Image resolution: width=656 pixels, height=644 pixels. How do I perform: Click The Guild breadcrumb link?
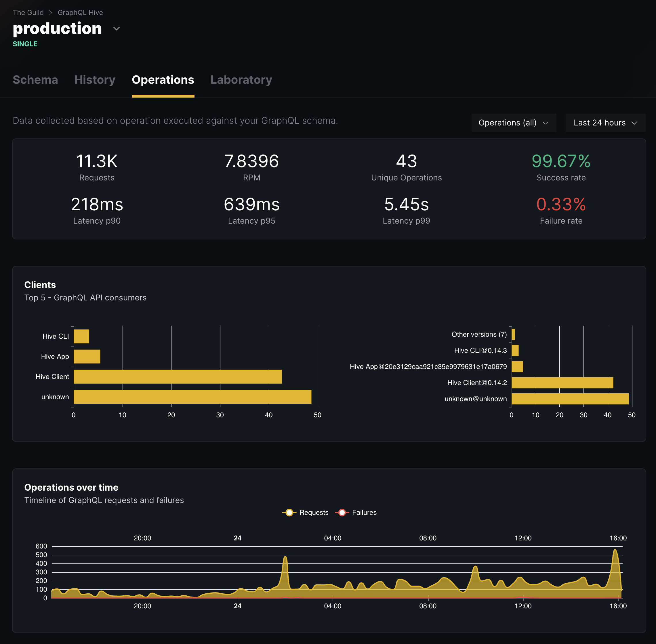pyautogui.click(x=28, y=12)
